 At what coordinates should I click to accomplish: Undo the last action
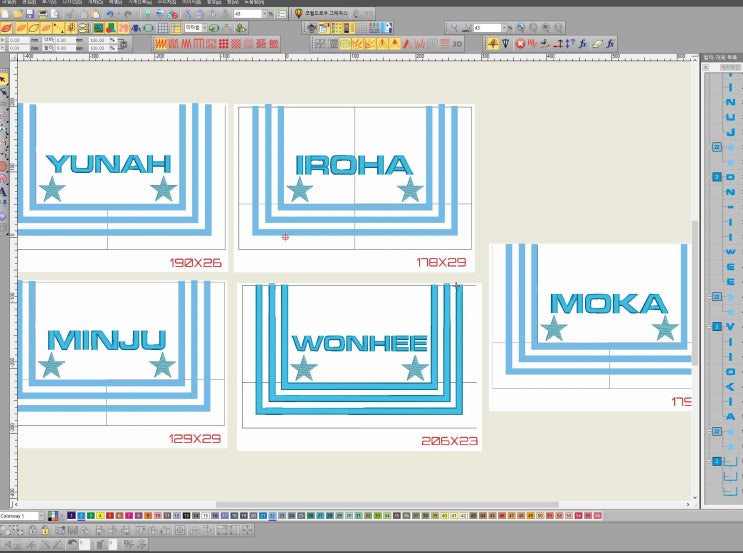click(x=110, y=14)
